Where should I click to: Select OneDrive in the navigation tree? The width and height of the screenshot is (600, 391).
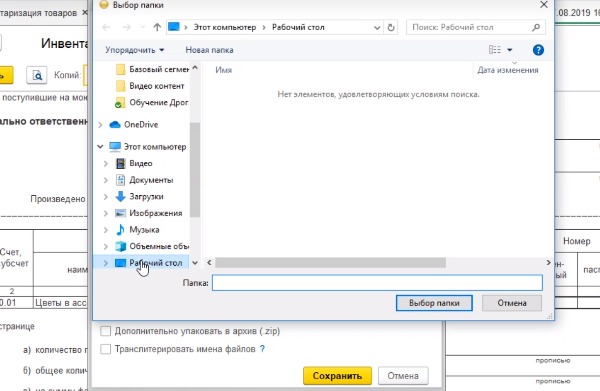coord(141,125)
